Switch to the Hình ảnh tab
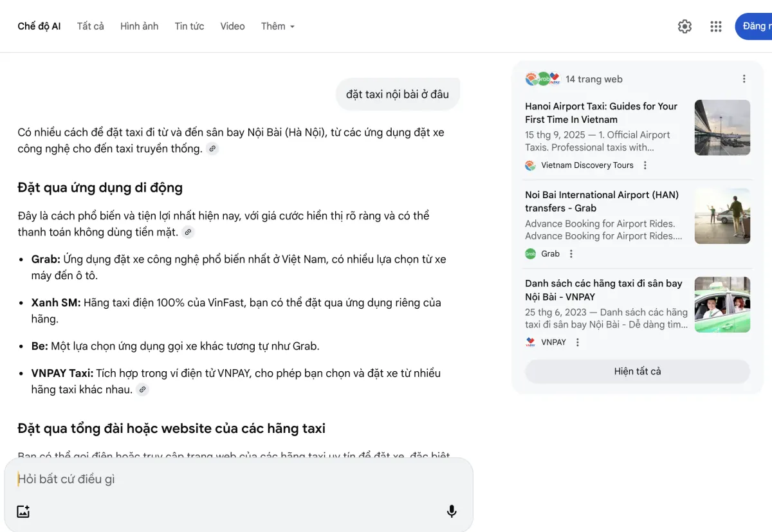This screenshot has width=772, height=532. 139,26
